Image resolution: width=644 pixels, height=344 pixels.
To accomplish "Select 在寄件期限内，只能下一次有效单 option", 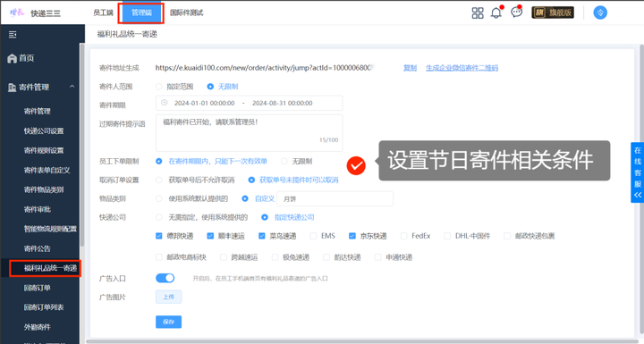I will click(159, 162).
